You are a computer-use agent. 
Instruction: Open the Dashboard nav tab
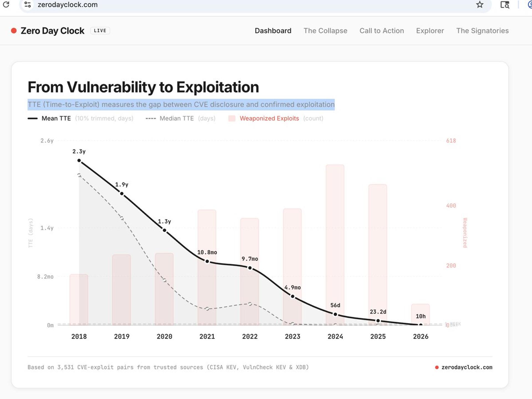point(273,31)
